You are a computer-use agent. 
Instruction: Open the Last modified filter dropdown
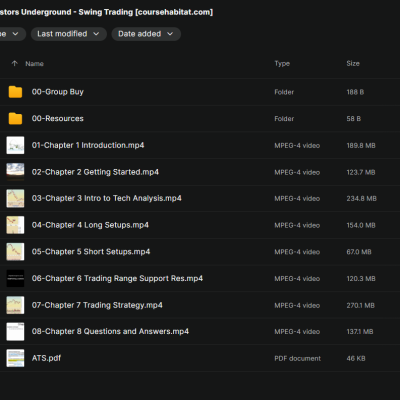69,34
